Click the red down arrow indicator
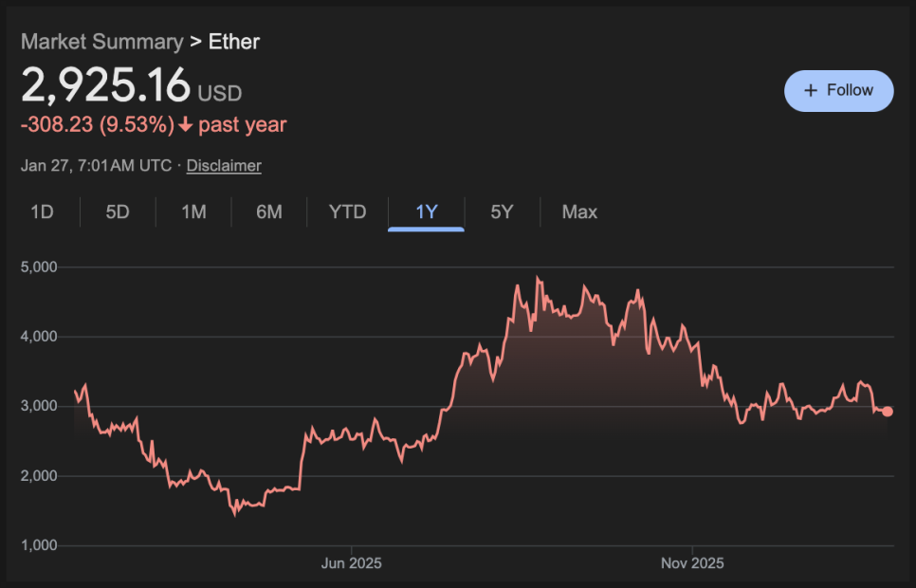The image size is (916, 588). 186,125
